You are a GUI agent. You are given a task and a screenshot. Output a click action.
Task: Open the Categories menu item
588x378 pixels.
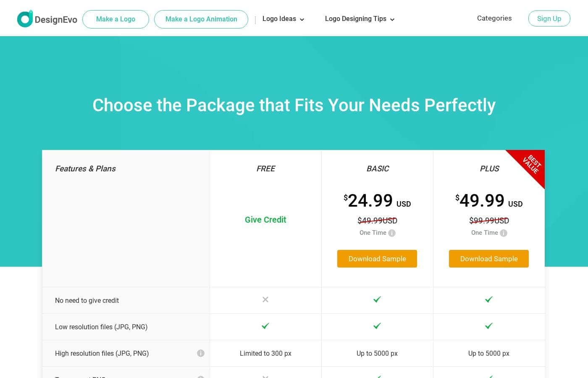494,18
